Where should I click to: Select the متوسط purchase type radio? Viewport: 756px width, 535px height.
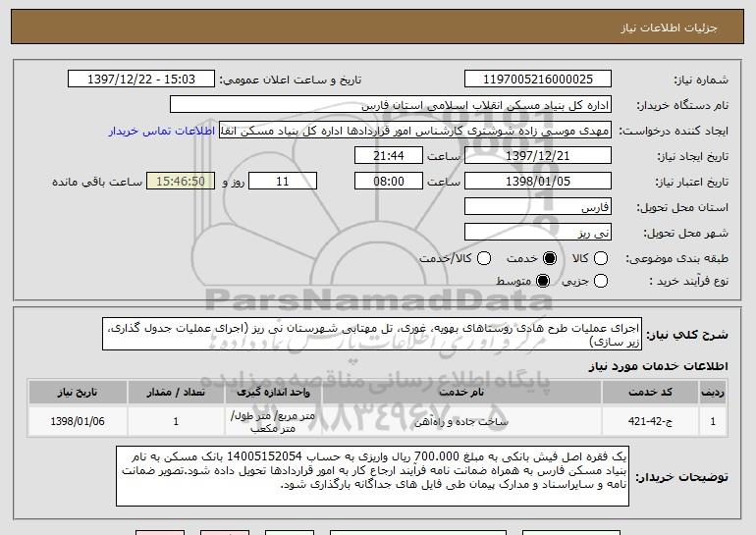point(543,281)
